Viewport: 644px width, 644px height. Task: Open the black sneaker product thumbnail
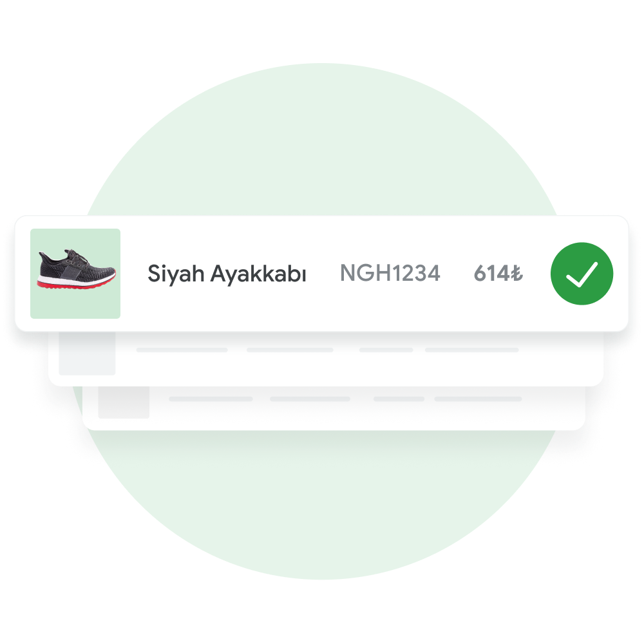pos(75,274)
